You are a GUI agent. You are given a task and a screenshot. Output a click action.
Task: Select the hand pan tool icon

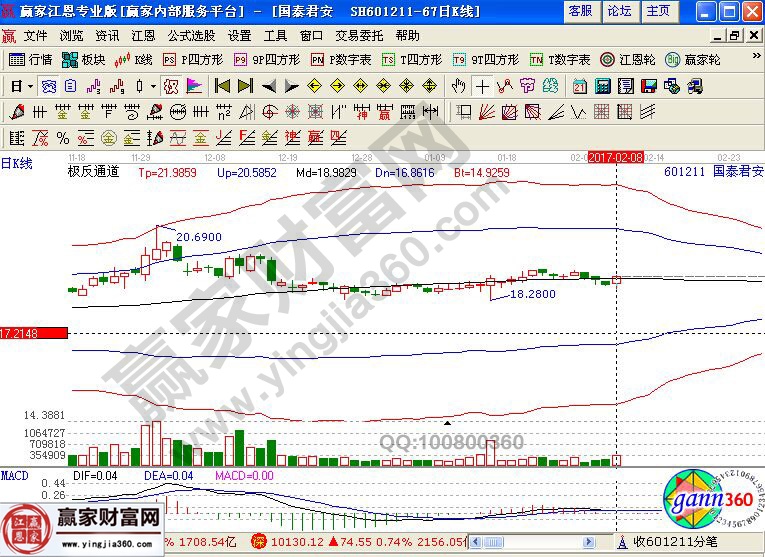pos(460,86)
